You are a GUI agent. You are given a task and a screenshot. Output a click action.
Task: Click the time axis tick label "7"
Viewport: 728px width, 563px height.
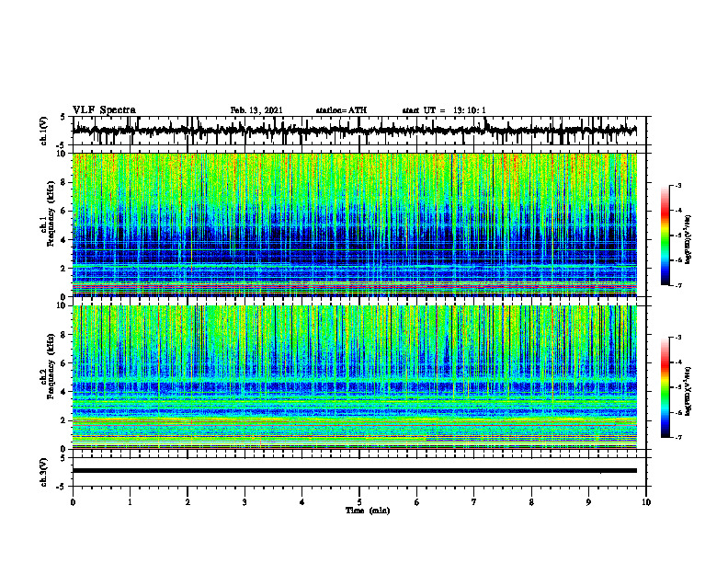coord(474,502)
